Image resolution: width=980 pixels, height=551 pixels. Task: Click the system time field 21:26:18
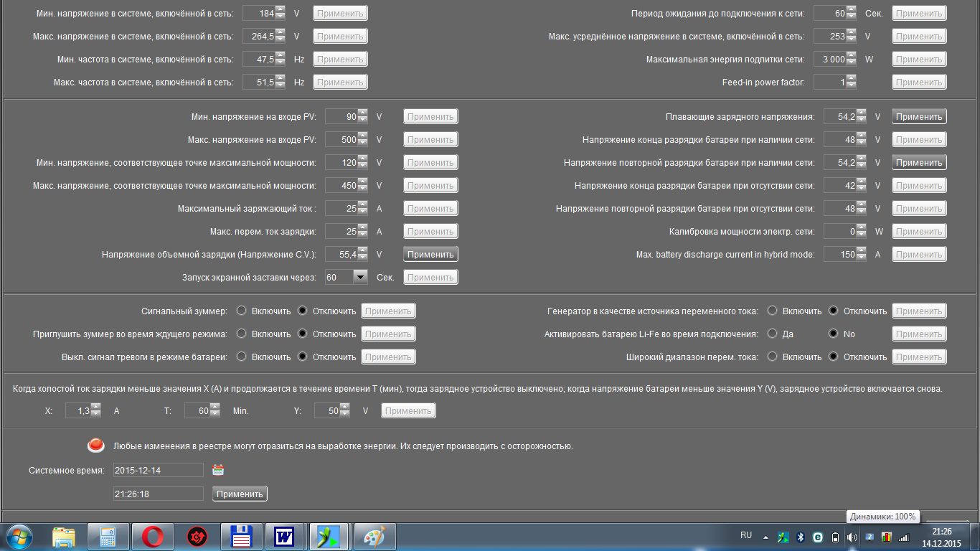158,494
